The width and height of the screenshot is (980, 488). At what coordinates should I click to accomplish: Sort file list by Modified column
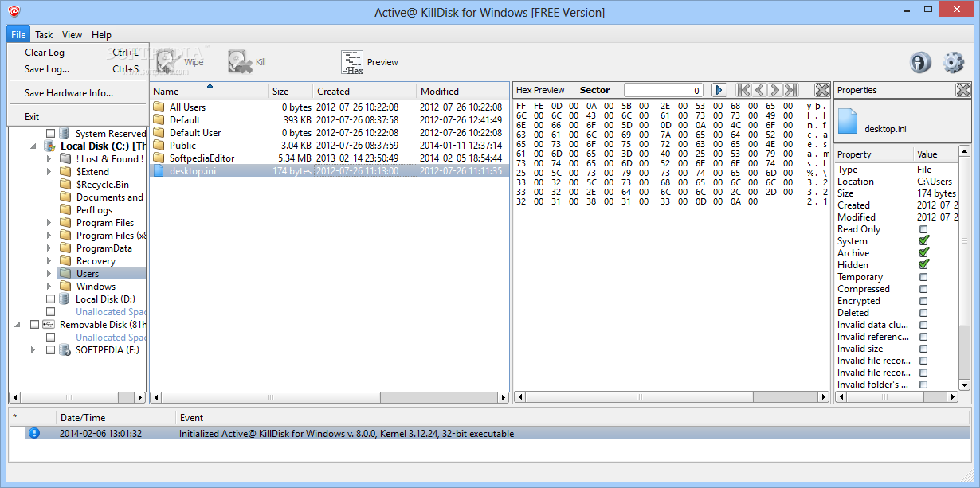(462, 91)
